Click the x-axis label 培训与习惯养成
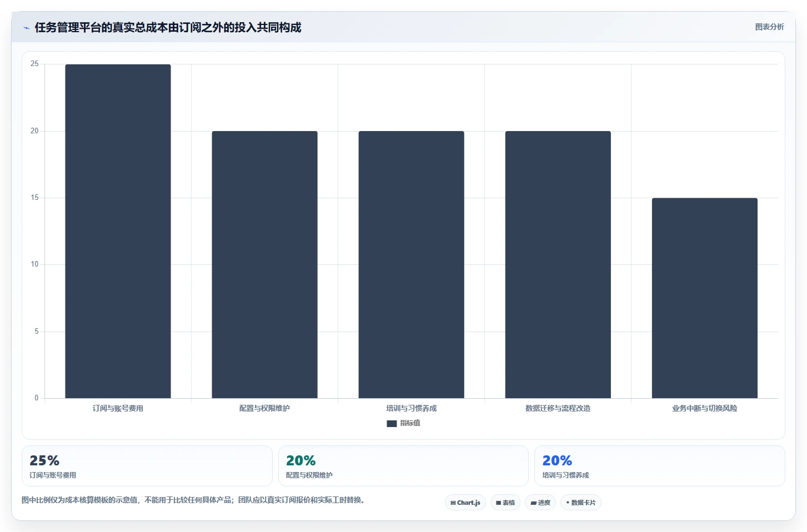Image resolution: width=807 pixels, height=532 pixels. point(411,408)
